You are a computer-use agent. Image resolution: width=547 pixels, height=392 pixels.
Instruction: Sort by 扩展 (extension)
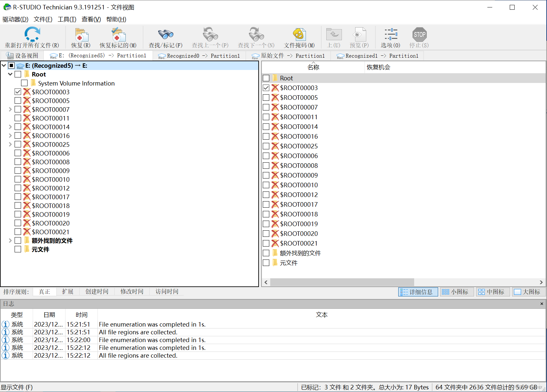(x=68, y=292)
